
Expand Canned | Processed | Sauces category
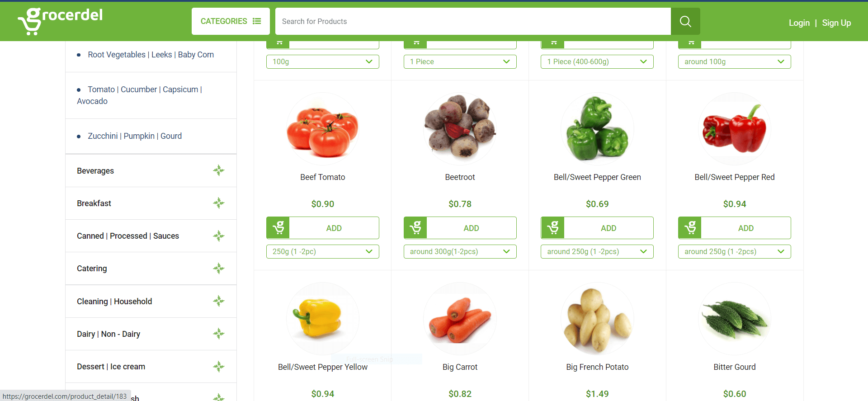pos(219,236)
